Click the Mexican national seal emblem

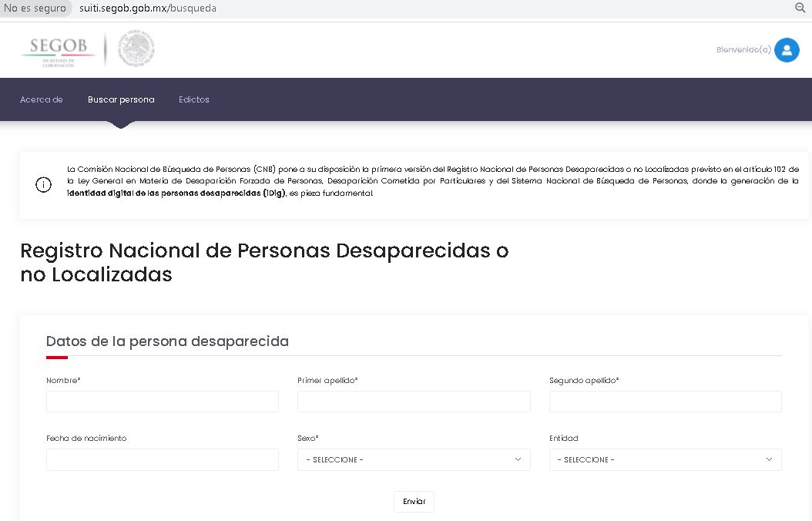point(136,48)
